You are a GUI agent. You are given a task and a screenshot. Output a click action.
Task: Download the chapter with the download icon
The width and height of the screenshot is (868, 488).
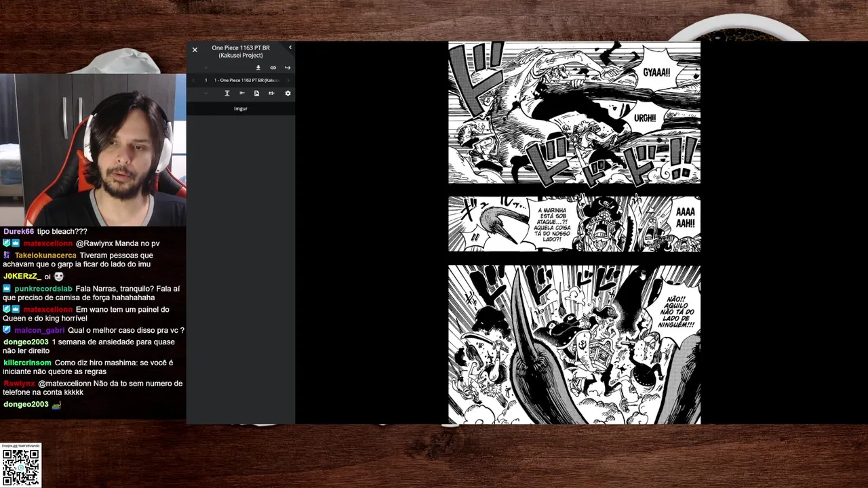(258, 68)
